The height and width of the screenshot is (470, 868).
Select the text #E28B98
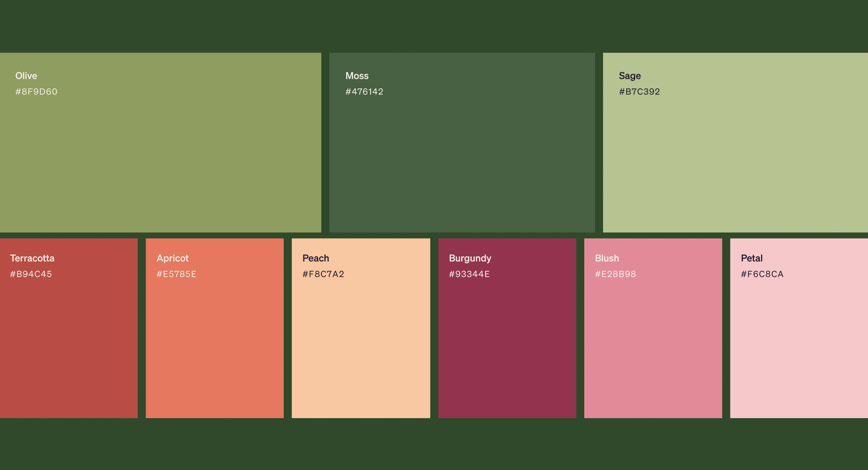(x=615, y=274)
